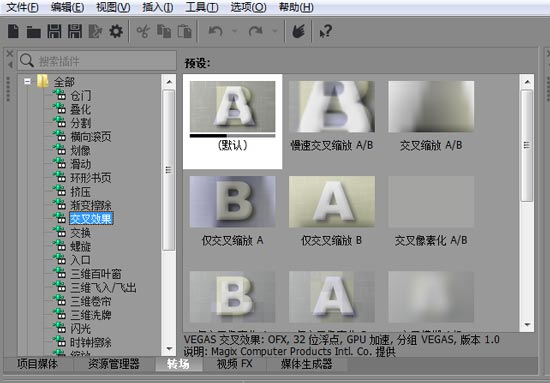This screenshot has width=550, height=383.
Task: Select the 滑动 transition
Action: [81, 164]
